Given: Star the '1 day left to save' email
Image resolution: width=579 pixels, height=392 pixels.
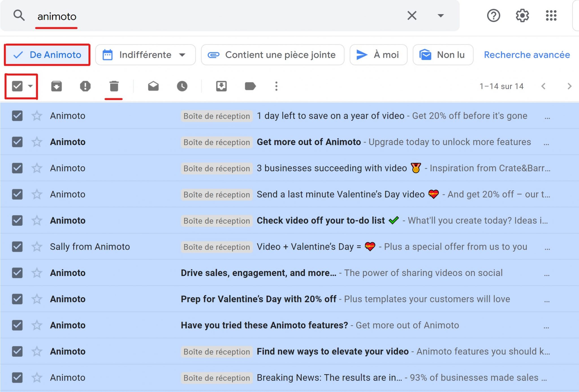Looking at the screenshot, I should pyautogui.click(x=37, y=116).
